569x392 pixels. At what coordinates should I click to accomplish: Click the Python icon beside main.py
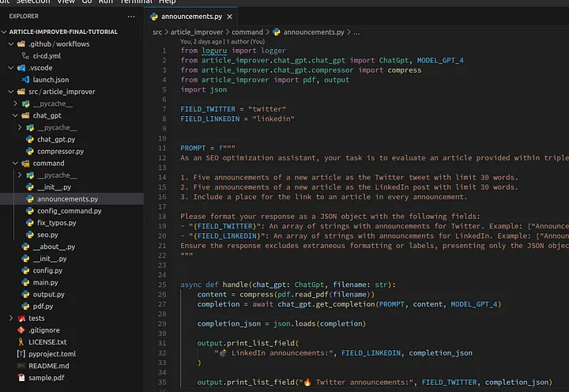(x=25, y=282)
